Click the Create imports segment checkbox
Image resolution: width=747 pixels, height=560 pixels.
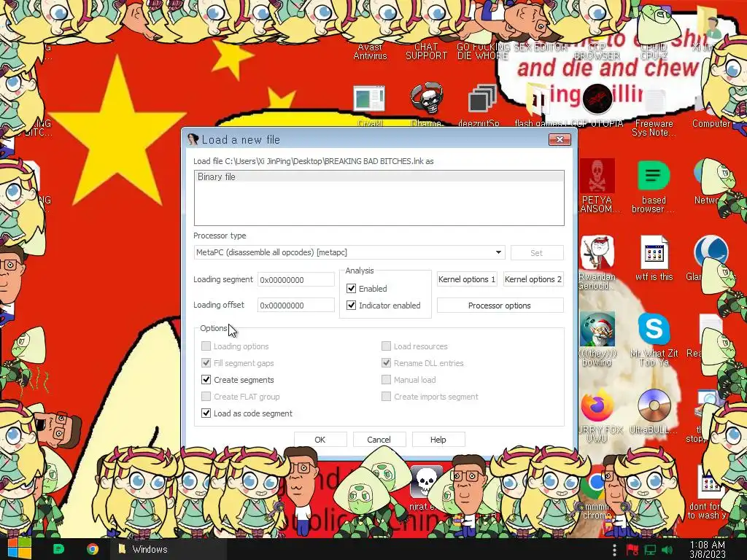(387, 397)
